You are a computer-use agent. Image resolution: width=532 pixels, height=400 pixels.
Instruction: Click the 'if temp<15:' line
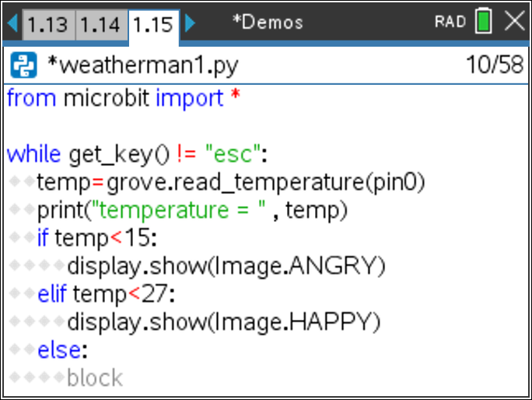(x=97, y=238)
